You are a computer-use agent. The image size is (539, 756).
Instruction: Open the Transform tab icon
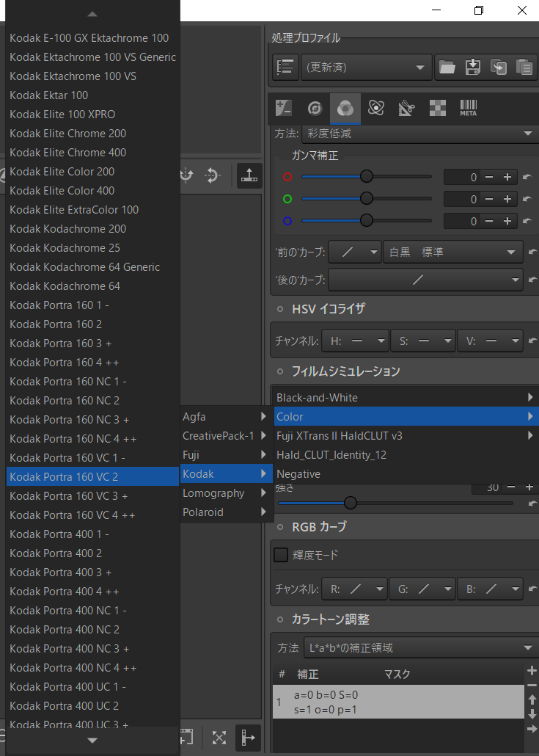[406, 108]
